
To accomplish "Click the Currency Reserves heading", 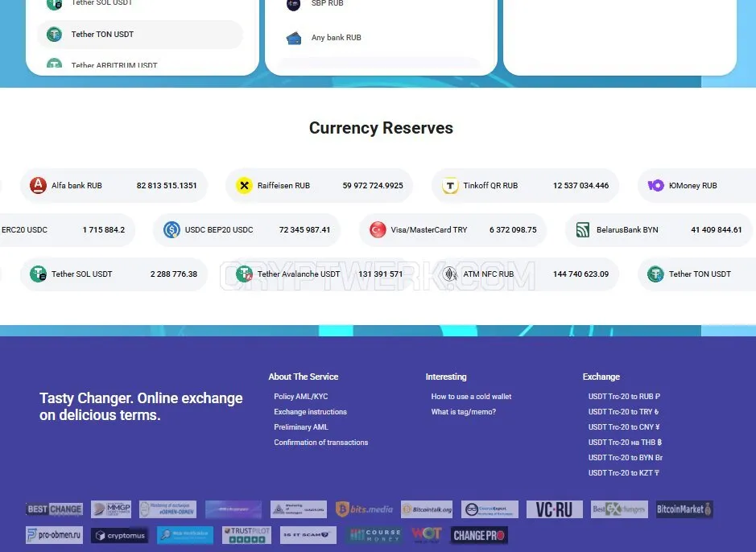I will click(381, 128).
